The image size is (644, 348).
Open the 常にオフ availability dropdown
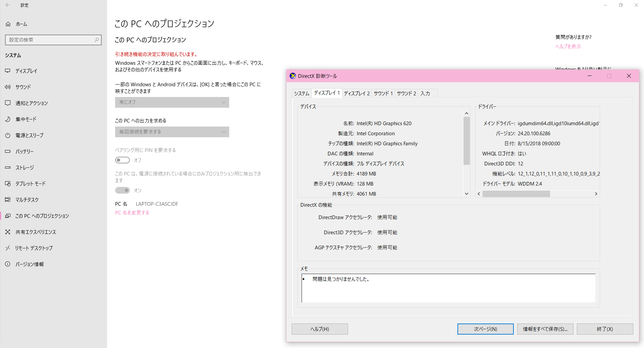pyautogui.click(x=172, y=102)
